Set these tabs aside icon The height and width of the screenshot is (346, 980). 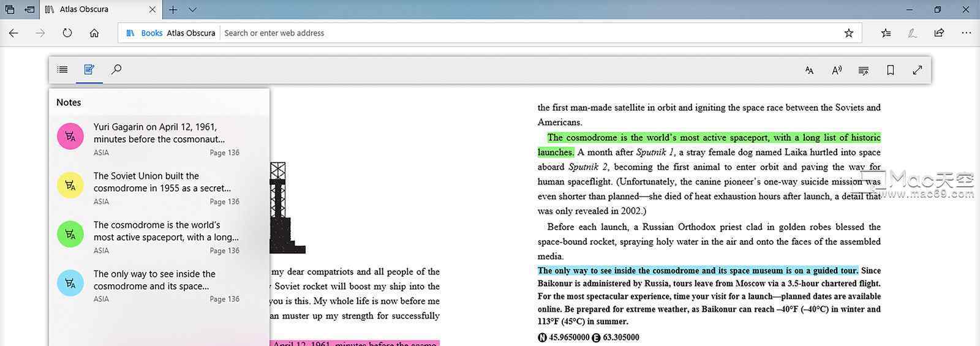[x=29, y=9]
